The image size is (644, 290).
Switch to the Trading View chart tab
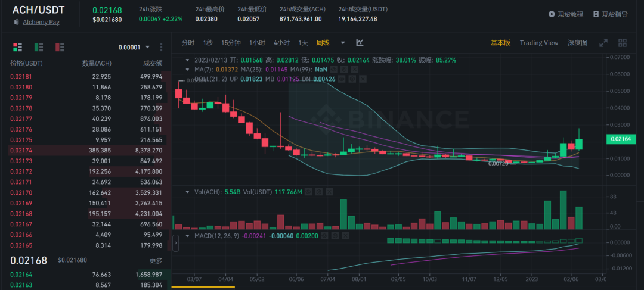(x=538, y=43)
